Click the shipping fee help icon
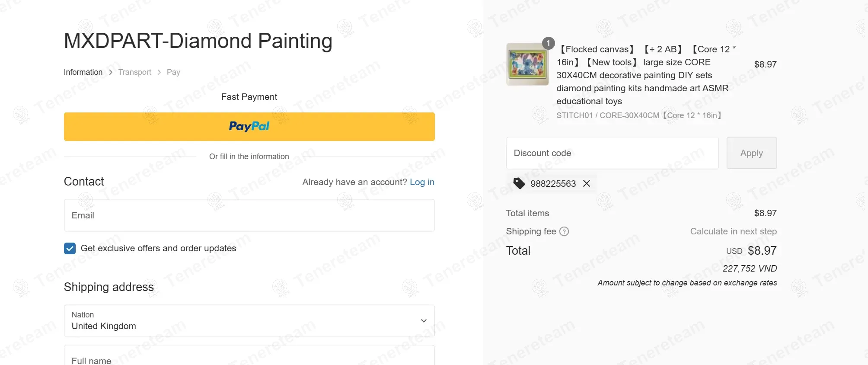Screen dimensions: 868x365 point(564,231)
